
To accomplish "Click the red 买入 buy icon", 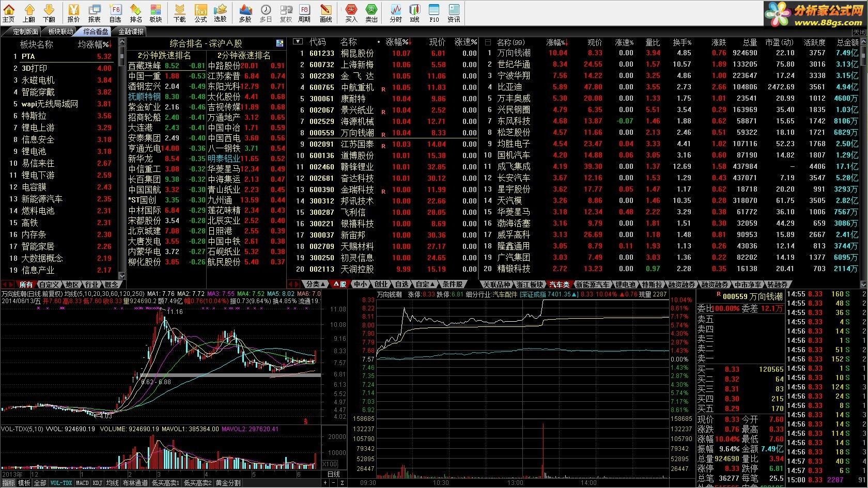I will click(x=351, y=13).
